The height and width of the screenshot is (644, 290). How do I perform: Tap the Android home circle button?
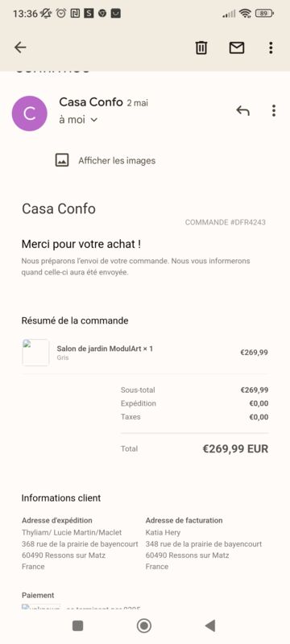[x=143, y=625]
